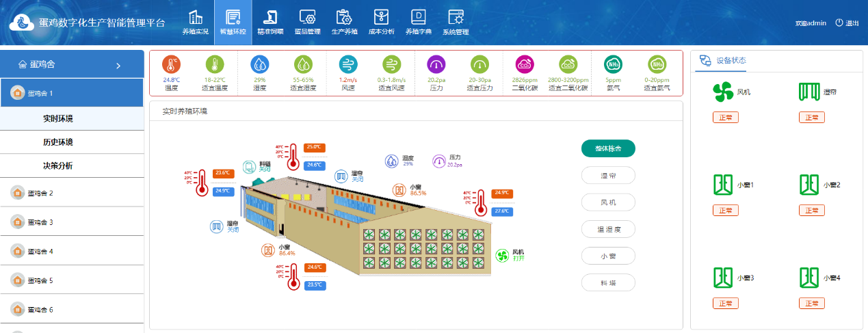The image size is (868, 333).
Task: Click the 小窗3 window icon in device status
Action: pos(722,278)
